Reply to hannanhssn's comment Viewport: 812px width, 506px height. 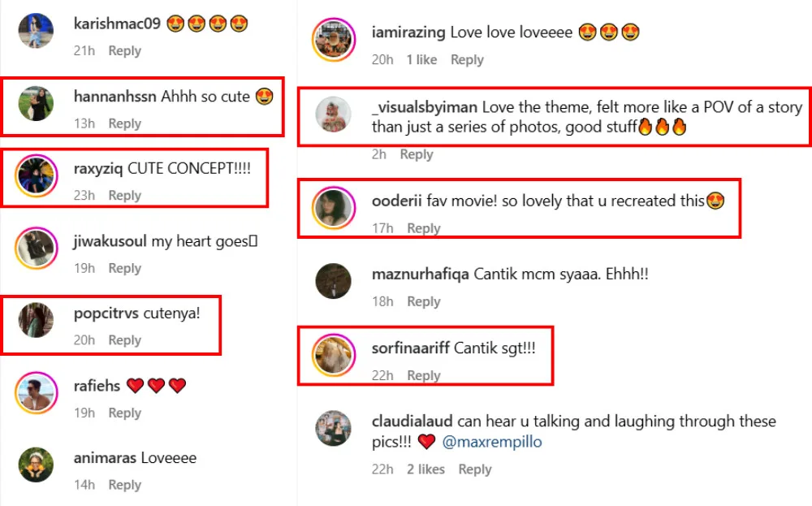[124, 123]
